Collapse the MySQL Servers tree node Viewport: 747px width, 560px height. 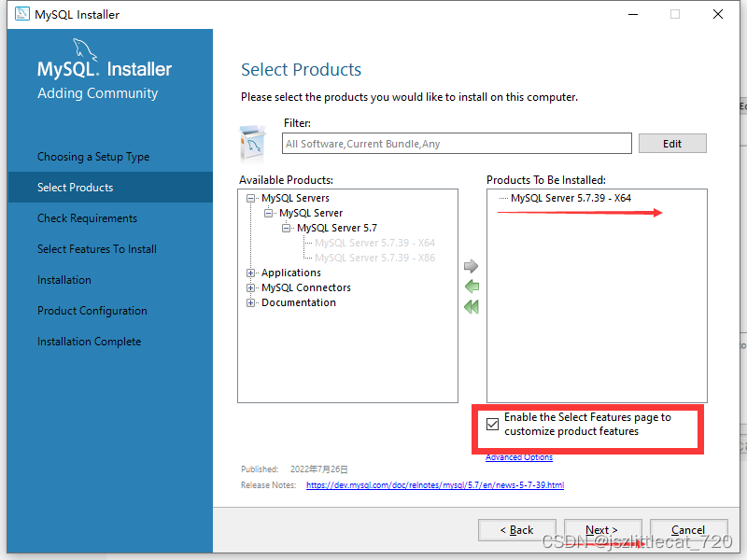tap(250, 198)
